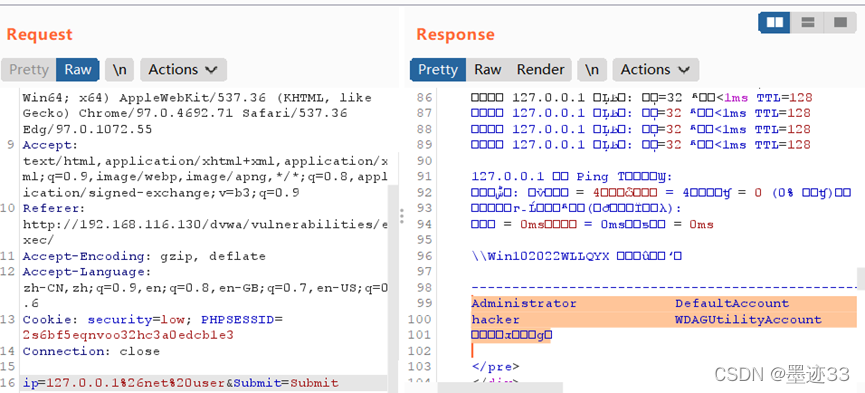
Task: Click the Referer URL http://192.168.116.130/dvwa text
Action: (205, 225)
